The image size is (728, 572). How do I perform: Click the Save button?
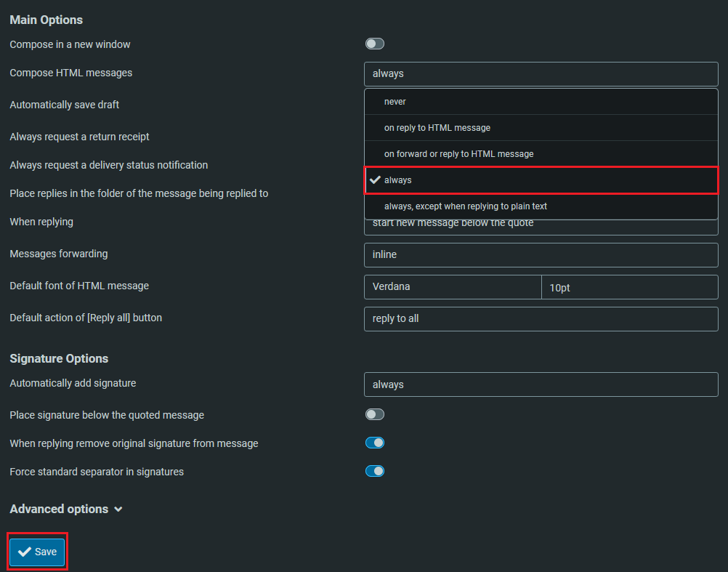pos(38,552)
